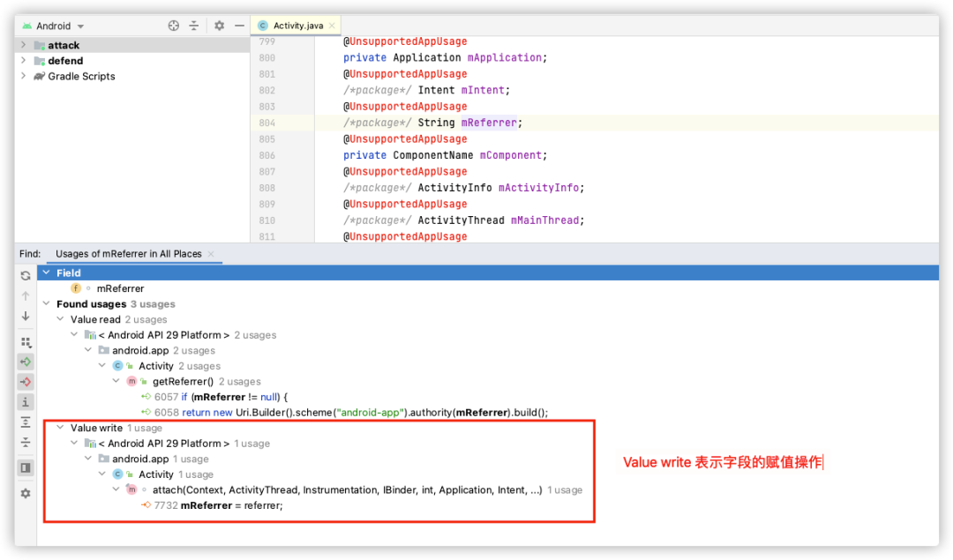This screenshot has width=953, height=560.
Task: Toggle show write access filter
Action: (26, 382)
